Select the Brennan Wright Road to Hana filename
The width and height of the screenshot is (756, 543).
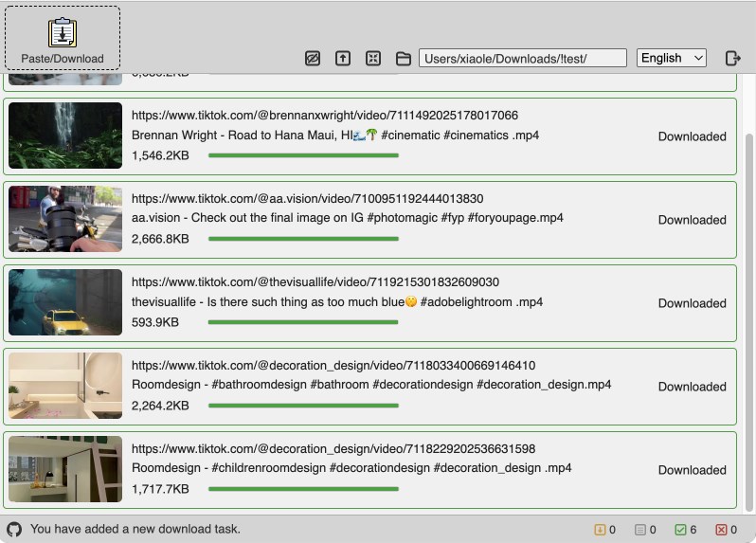click(335, 135)
